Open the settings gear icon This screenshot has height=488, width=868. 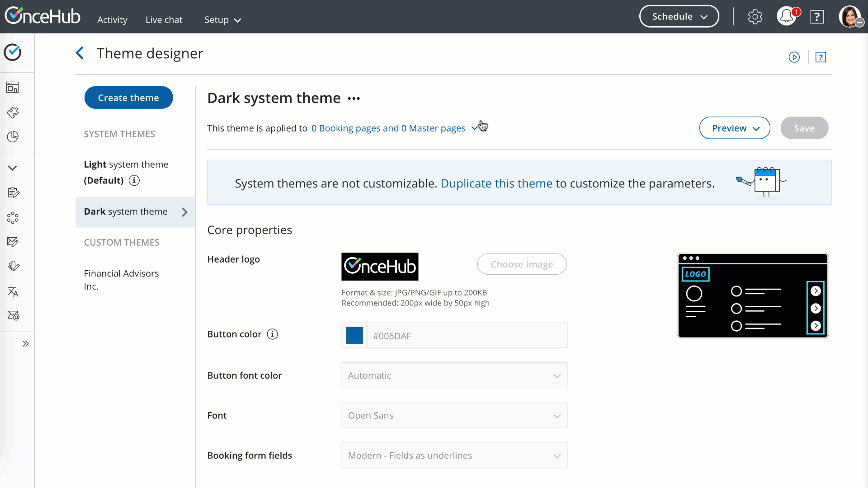pos(755,17)
